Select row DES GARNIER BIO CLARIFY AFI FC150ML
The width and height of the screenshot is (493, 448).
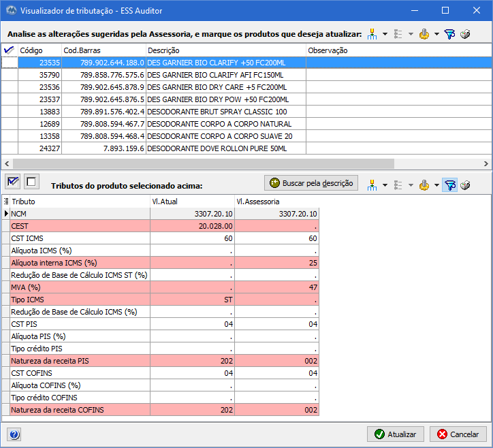(x=246, y=75)
